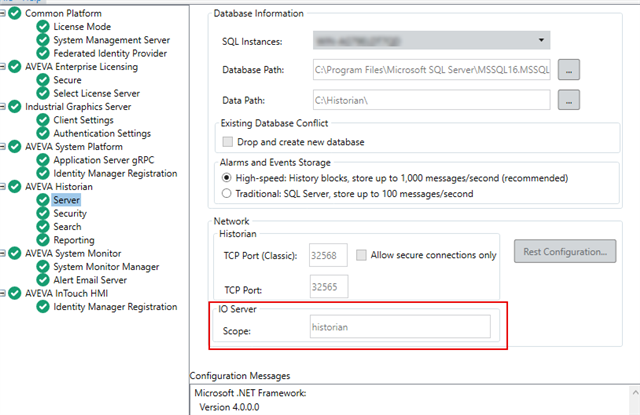Open Federated Identity Provider settings

coord(110,53)
